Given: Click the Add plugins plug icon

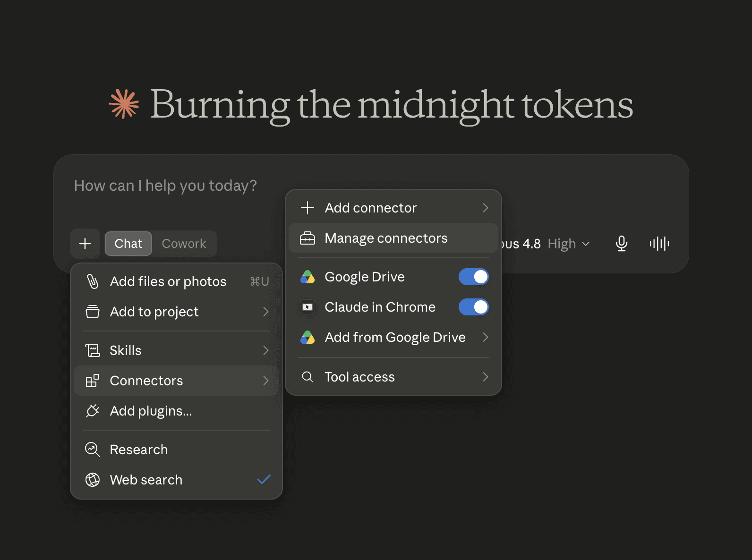Looking at the screenshot, I should tap(93, 411).
